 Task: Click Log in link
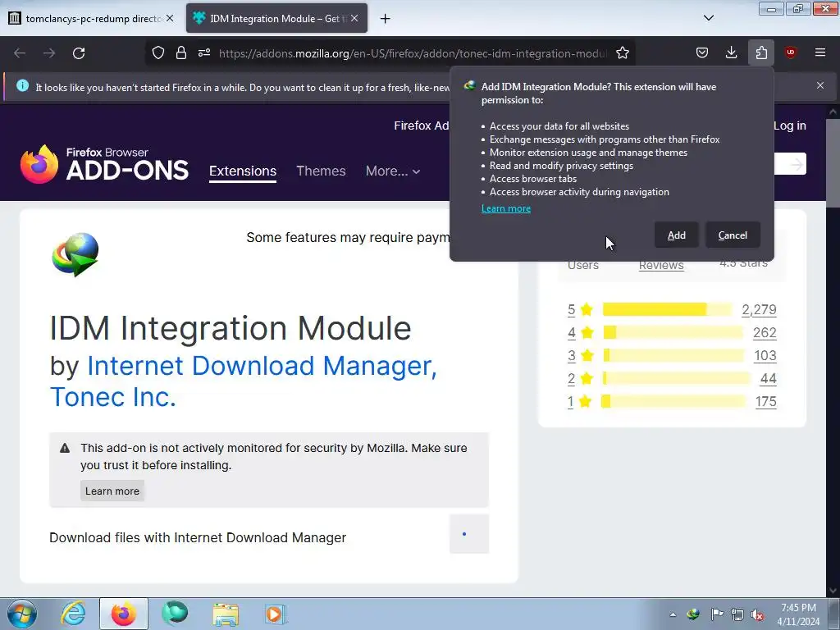coord(790,126)
